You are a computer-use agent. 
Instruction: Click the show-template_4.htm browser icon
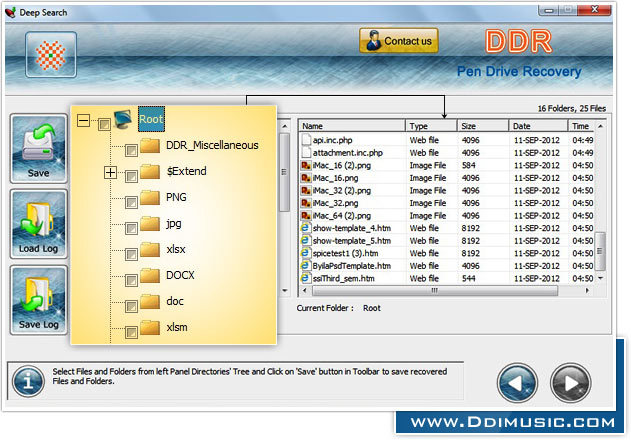305,228
